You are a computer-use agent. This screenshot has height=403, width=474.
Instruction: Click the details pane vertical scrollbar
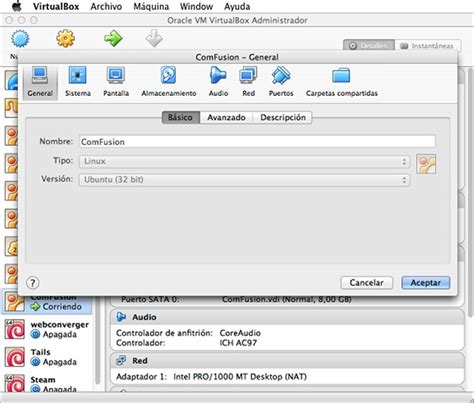tap(469, 193)
